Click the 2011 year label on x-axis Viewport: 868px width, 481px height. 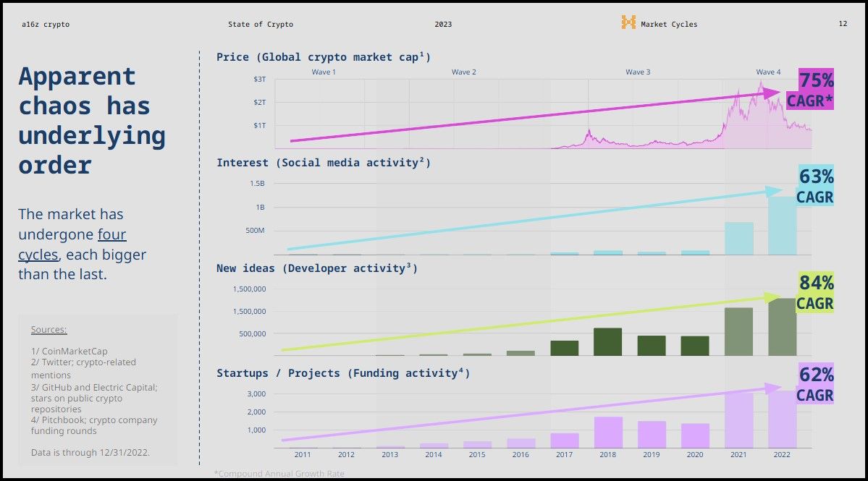(x=303, y=454)
